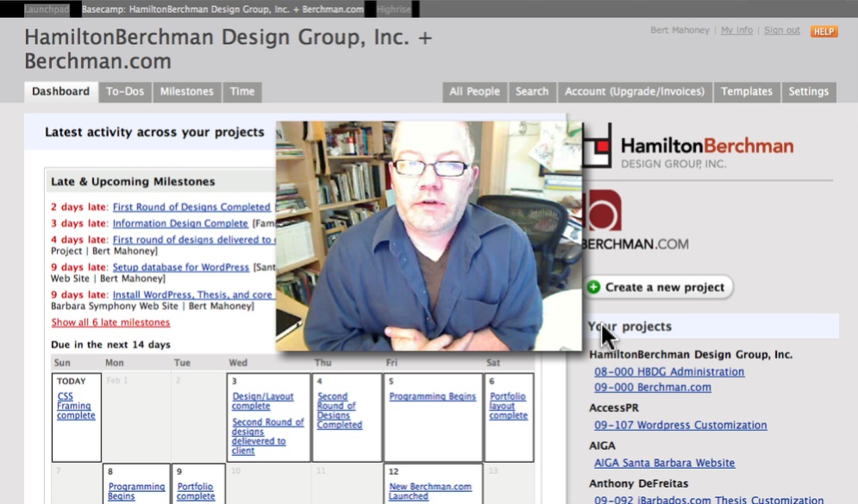Image resolution: width=858 pixels, height=504 pixels.
Task: Open Account (Upgrade/Invoices) tab
Action: tap(635, 92)
